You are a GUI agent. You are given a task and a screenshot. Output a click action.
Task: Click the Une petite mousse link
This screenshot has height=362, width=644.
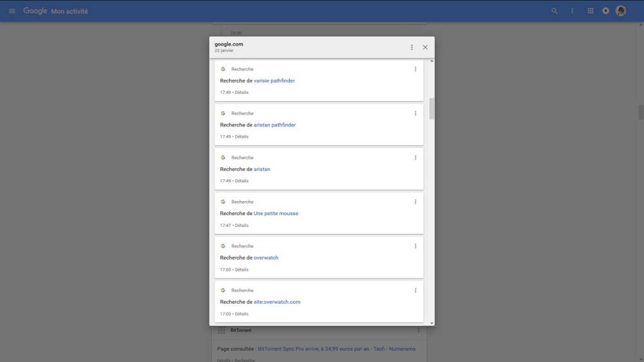point(275,214)
